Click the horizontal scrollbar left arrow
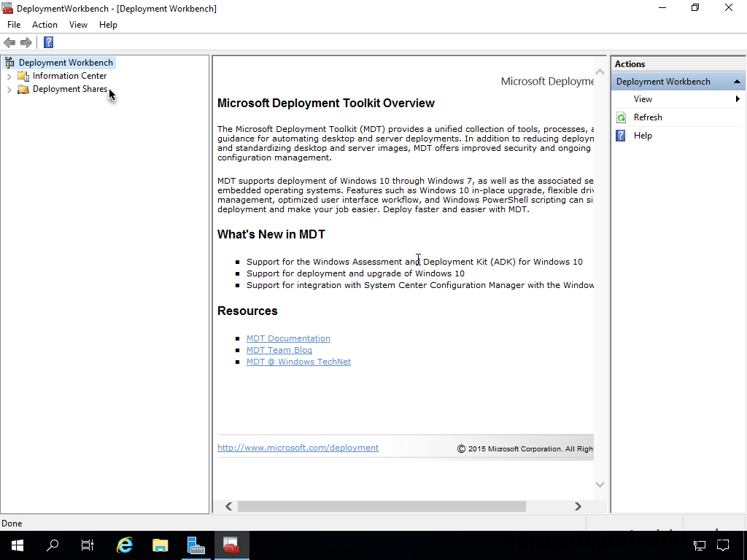The width and height of the screenshot is (747, 560). [x=228, y=506]
